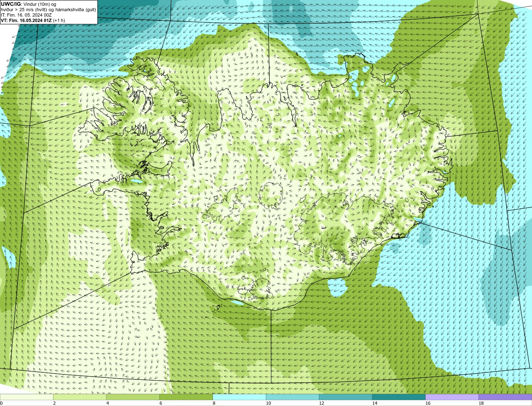The image size is (532, 406).
Task: Click the "2" label on the wind scale
Action: [x=54, y=403]
